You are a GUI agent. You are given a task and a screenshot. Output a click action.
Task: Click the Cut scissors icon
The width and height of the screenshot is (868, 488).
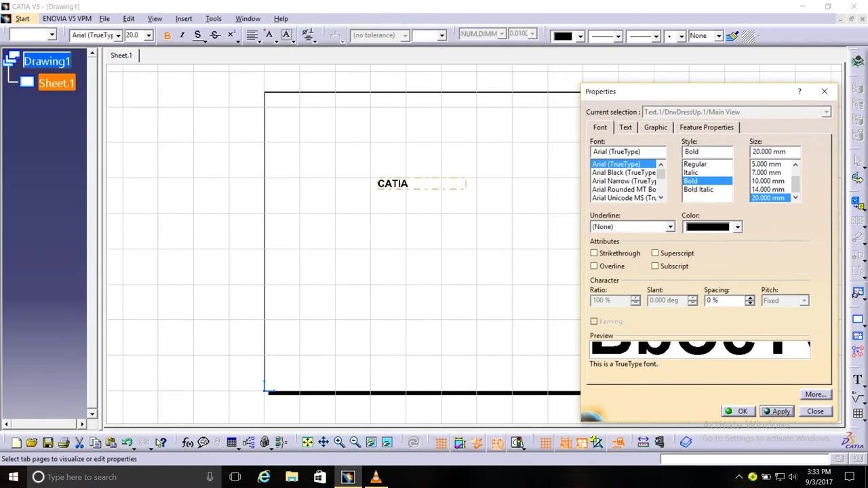point(79,443)
